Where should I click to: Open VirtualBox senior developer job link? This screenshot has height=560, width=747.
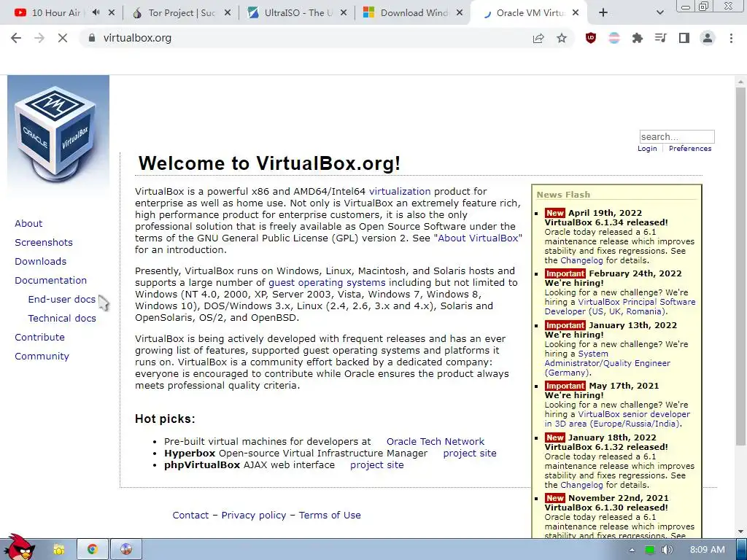pos(617,419)
